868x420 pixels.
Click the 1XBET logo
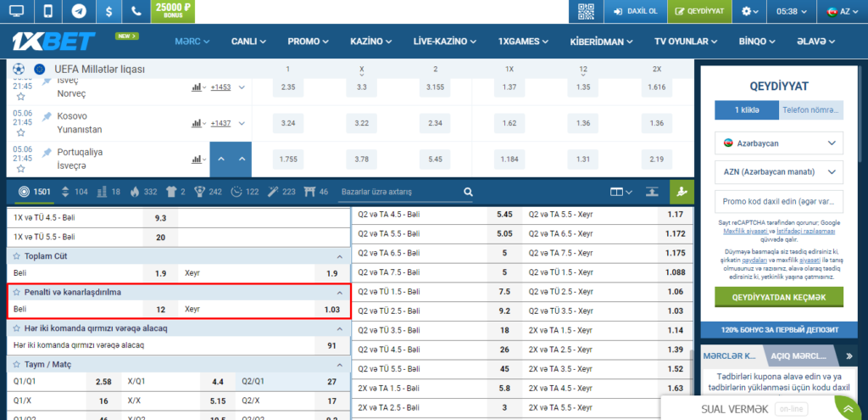pyautogui.click(x=53, y=41)
